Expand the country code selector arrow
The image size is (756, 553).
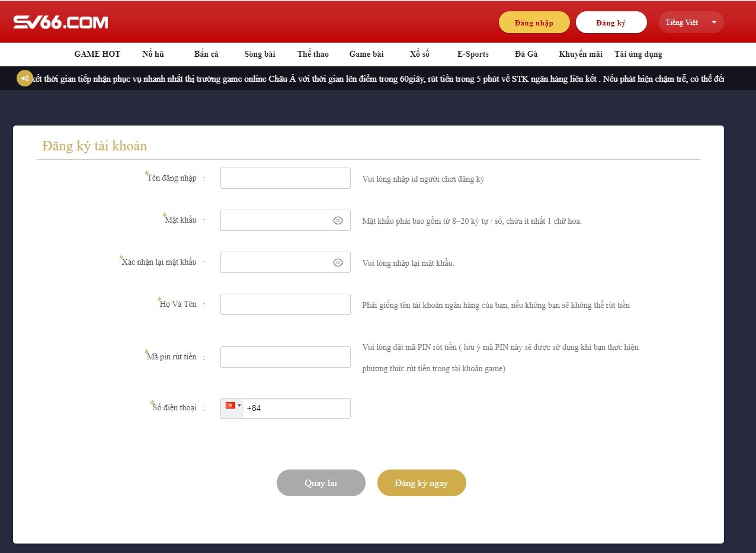pos(239,407)
